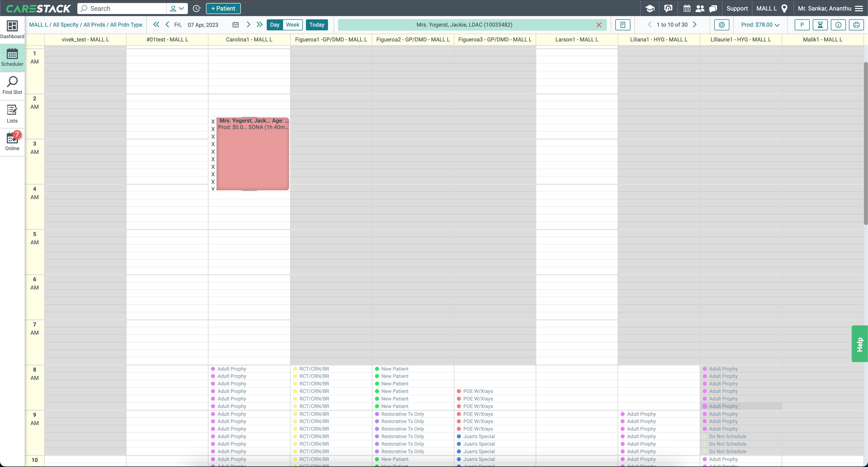
Task: Open the hamburger menu next to Mr. Sankar
Action: point(859,9)
